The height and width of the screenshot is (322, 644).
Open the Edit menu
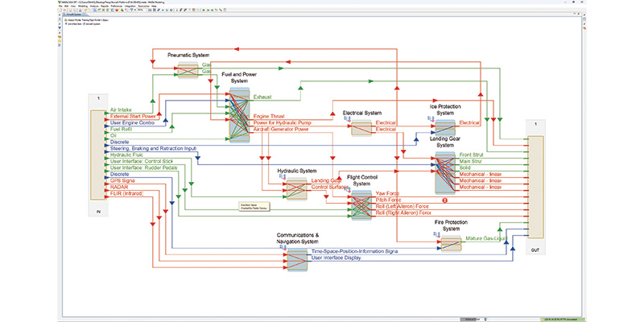coord(67,6)
